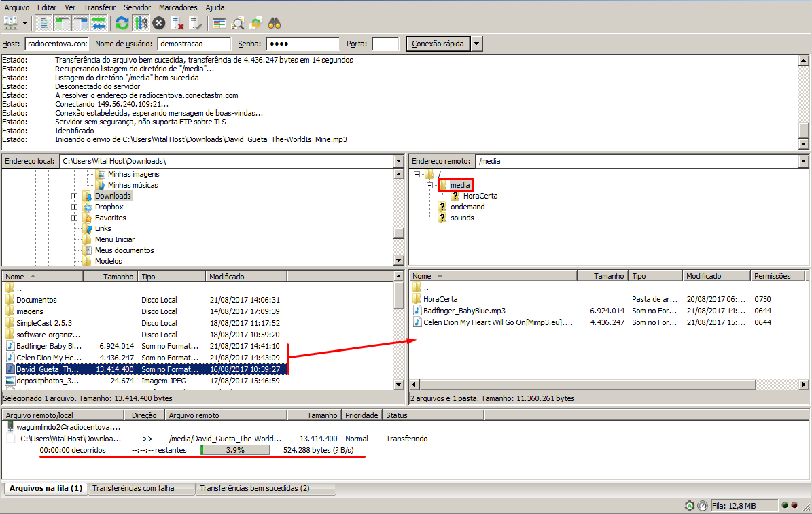Image resolution: width=812 pixels, height=514 pixels.
Task: Click the disconnect from server icon
Action: click(177, 23)
